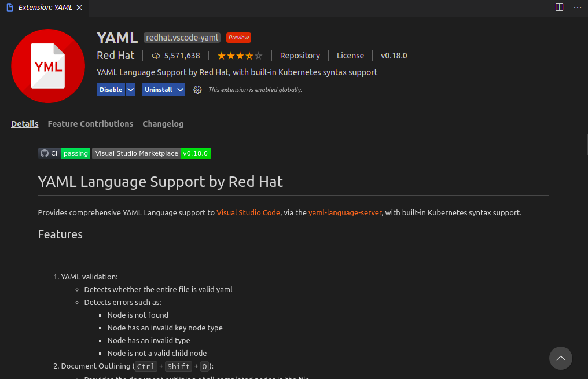This screenshot has height=379, width=588.
Task: Click the vertical scrollbar of the details page
Action: [586, 144]
